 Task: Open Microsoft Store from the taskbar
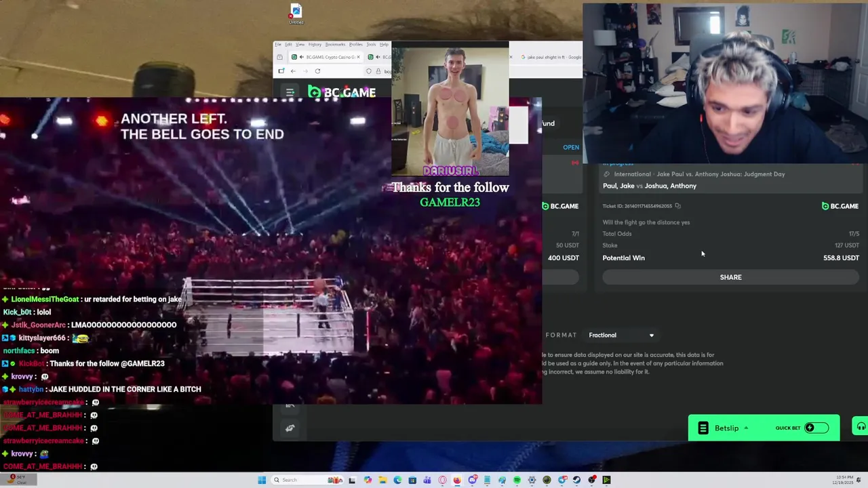click(x=412, y=480)
